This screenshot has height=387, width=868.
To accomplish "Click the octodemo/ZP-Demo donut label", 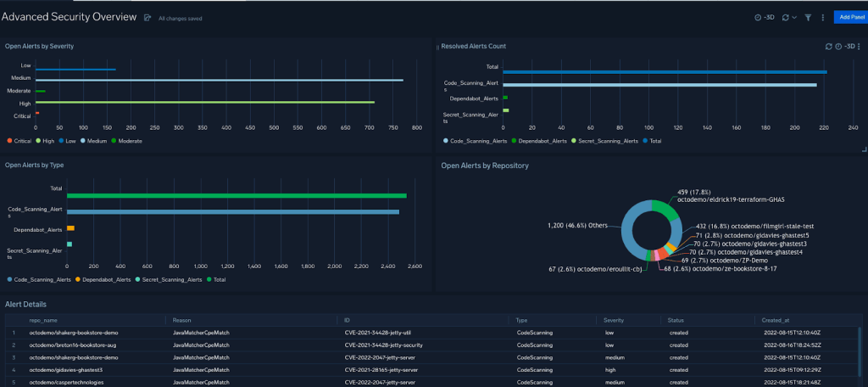I will 725,260.
